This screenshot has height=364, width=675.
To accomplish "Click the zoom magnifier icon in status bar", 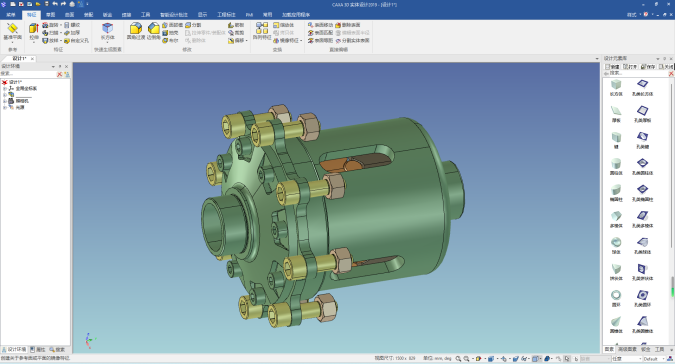I will point(458,358).
